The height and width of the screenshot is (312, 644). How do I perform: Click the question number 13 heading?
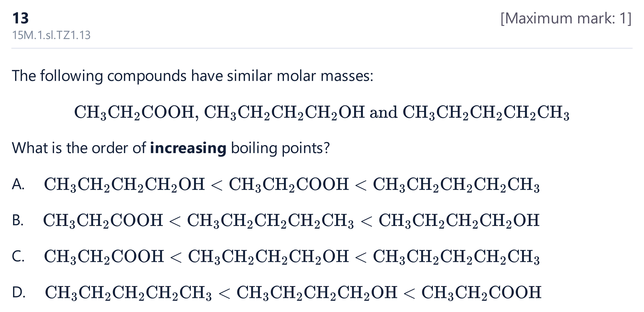(20, 18)
